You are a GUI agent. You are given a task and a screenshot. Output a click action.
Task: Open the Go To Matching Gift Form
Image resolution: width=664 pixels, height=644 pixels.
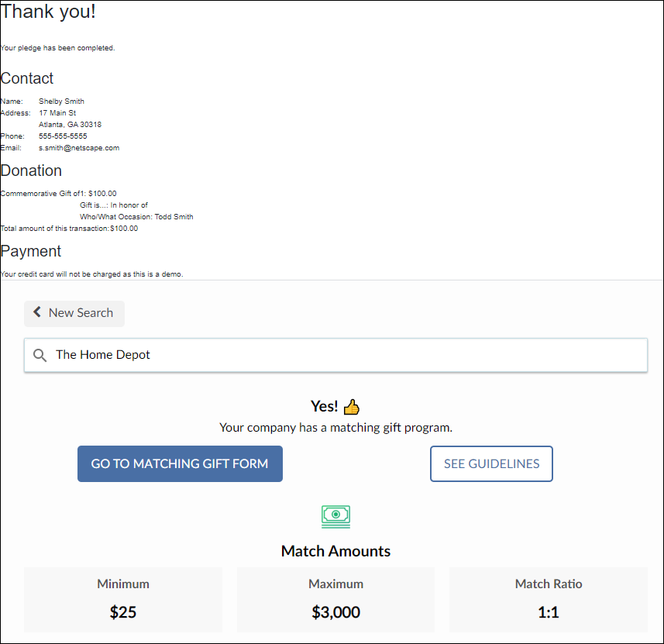[x=180, y=463]
